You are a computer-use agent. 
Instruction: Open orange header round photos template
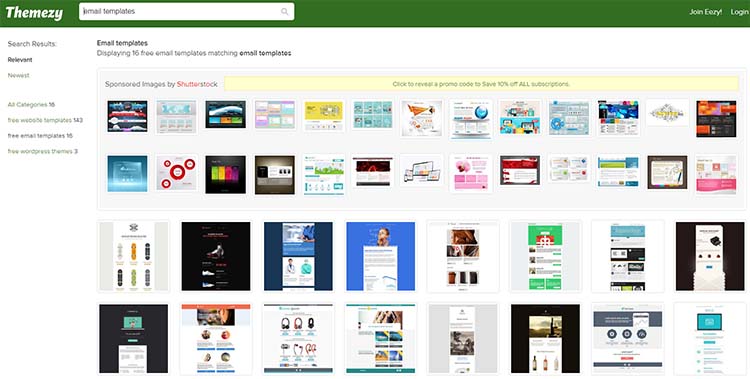click(x=216, y=339)
